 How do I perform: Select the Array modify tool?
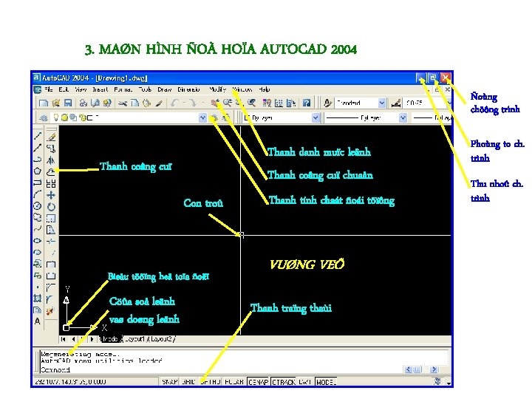pyautogui.click(x=51, y=183)
